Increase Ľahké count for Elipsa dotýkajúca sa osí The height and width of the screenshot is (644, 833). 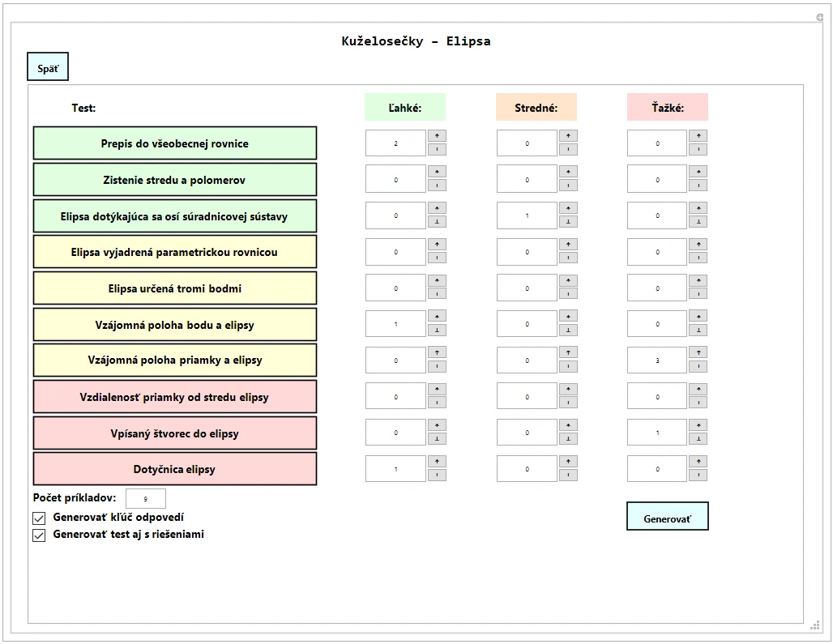(437, 207)
